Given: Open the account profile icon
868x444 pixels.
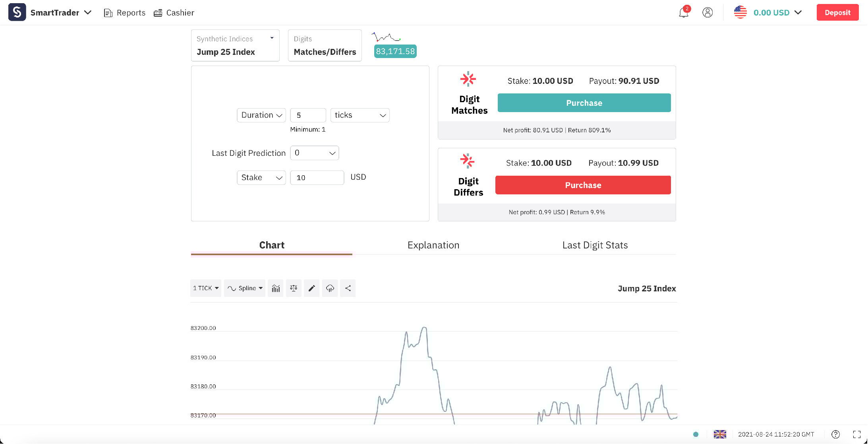Looking at the screenshot, I should (708, 12).
